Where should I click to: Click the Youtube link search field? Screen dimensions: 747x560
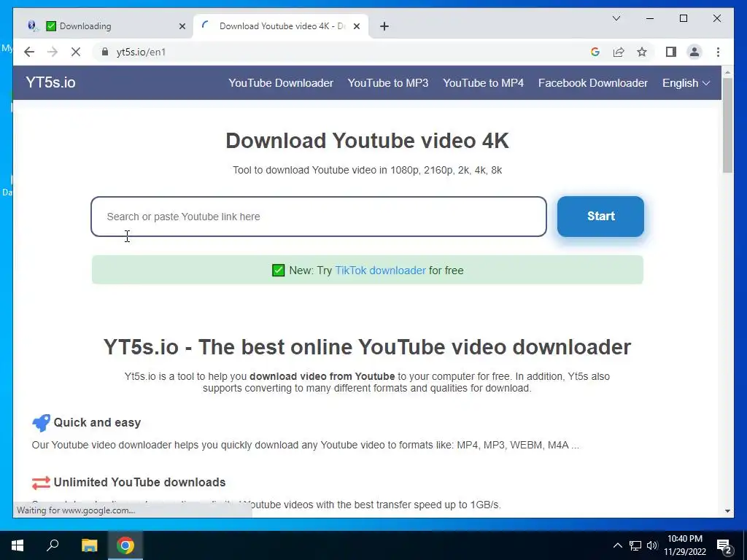(x=319, y=217)
